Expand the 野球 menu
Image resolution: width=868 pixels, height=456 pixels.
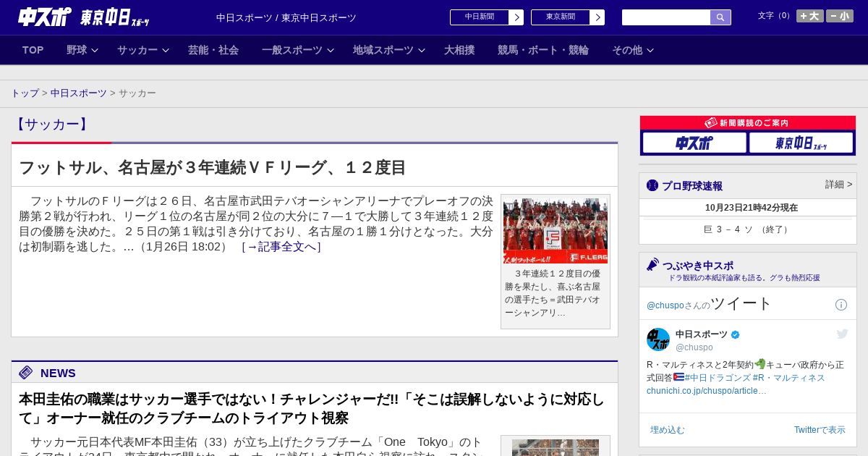[82, 50]
